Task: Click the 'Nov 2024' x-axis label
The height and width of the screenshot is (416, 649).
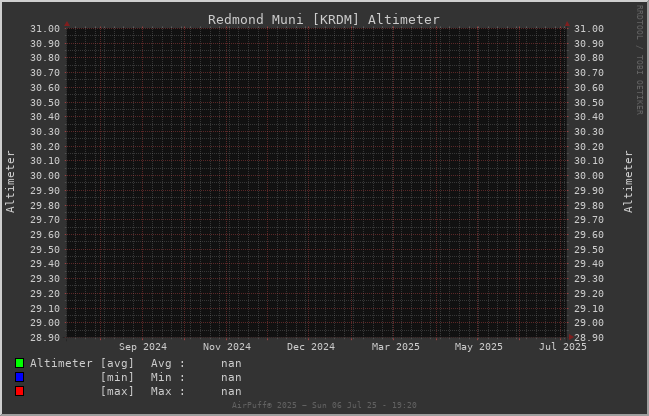Action: pyautogui.click(x=227, y=346)
